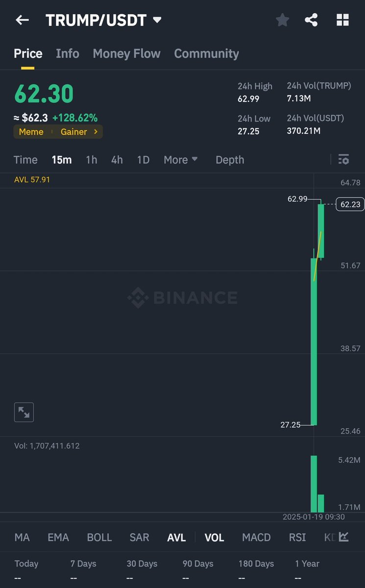Show the Depth chart
Viewport: 365px width, 588px height.
click(x=230, y=160)
